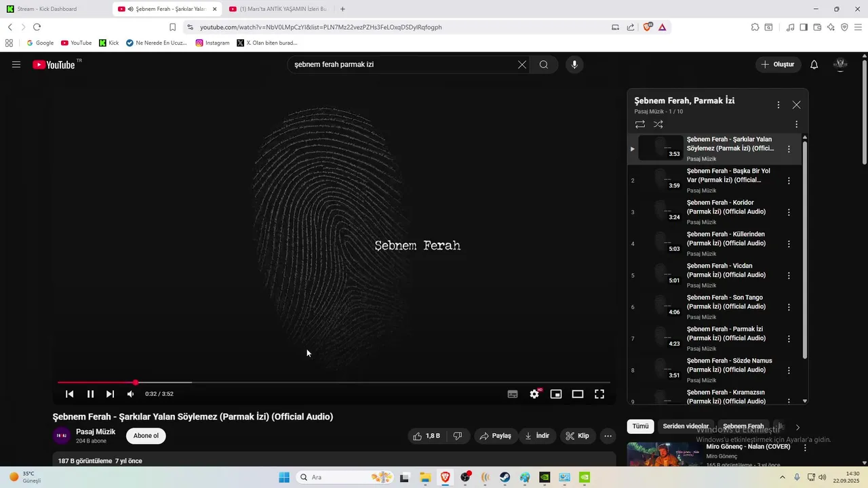Bookmark this page icon
Viewport: 868px width, 488px height.
[172, 27]
